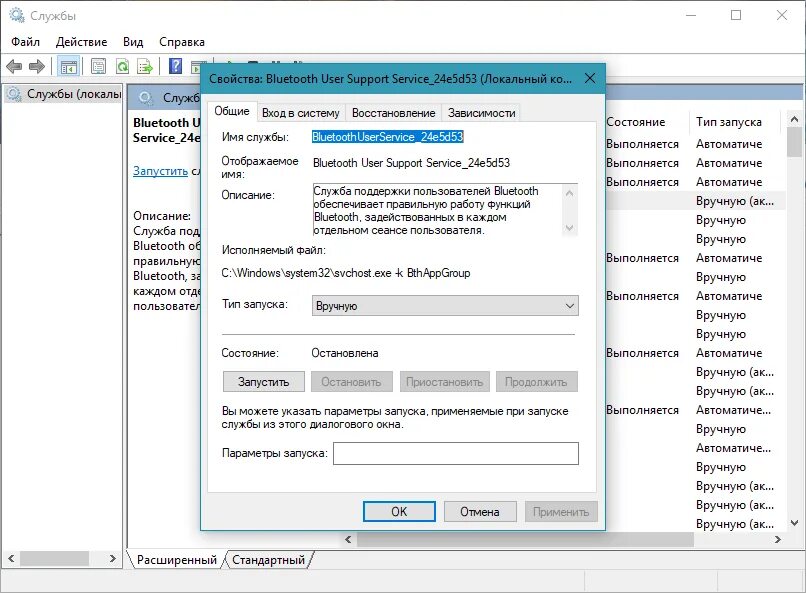Focus the Параметры запуска input field
This screenshot has height=593, width=806.
pos(456,453)
